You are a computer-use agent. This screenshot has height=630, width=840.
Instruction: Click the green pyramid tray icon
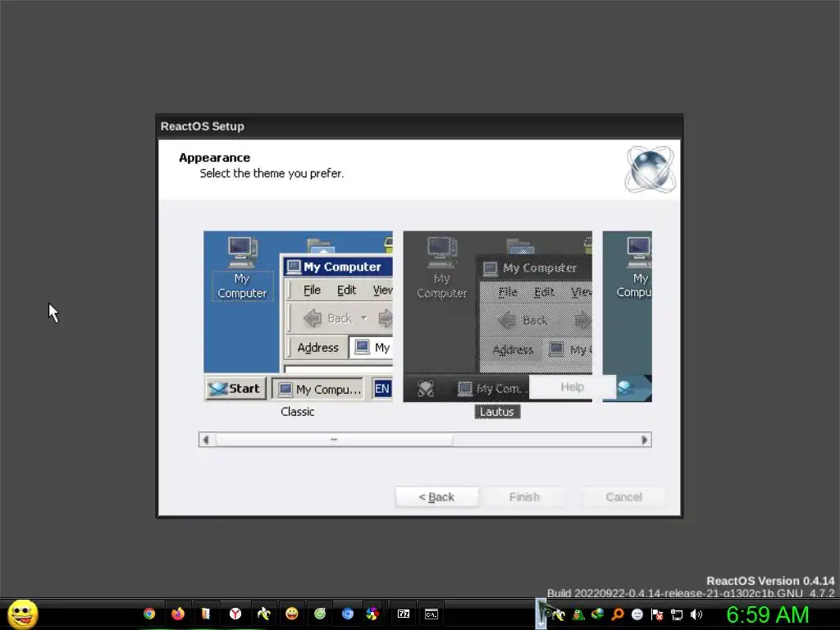(x=578, y=614)
